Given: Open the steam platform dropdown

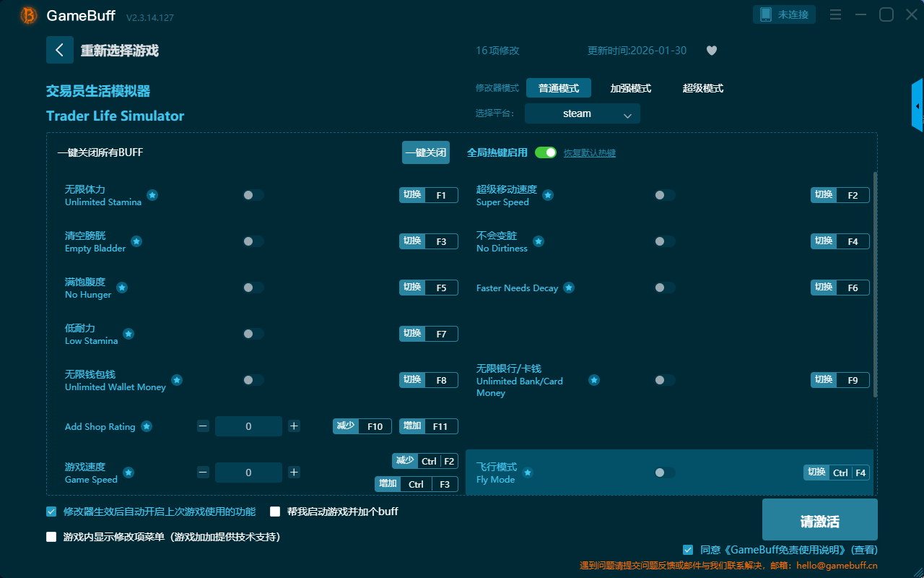Looking at the screenshot, I should (582, 113).
